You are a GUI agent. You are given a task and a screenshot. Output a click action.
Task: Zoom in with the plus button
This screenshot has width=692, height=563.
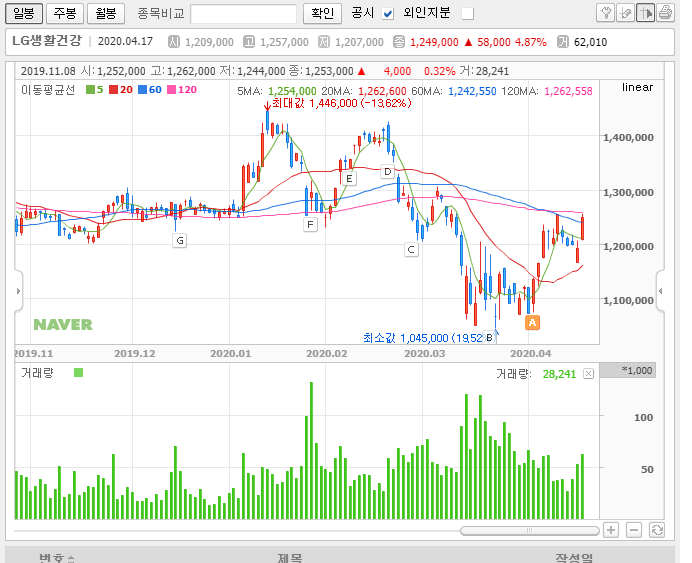611,530
